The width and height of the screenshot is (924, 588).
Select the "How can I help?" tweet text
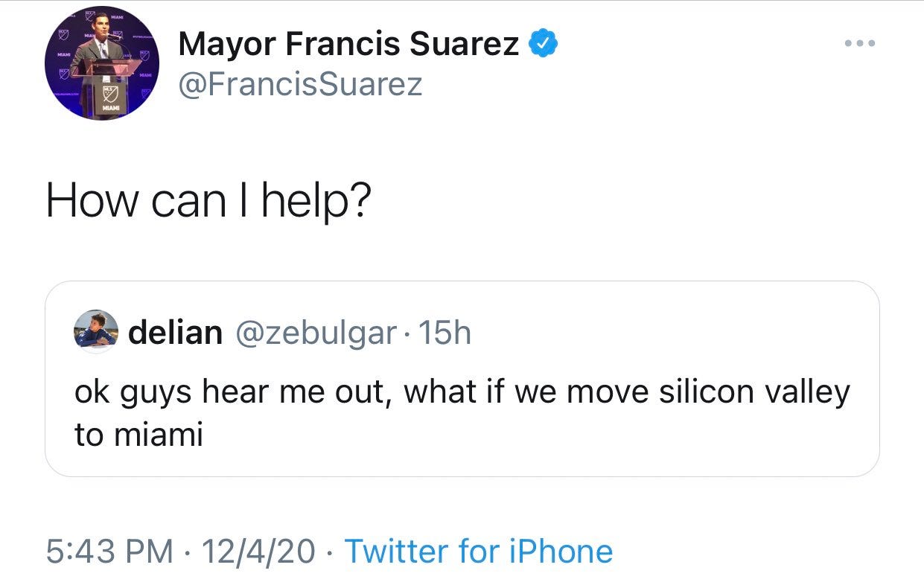(x=208, y=202)
